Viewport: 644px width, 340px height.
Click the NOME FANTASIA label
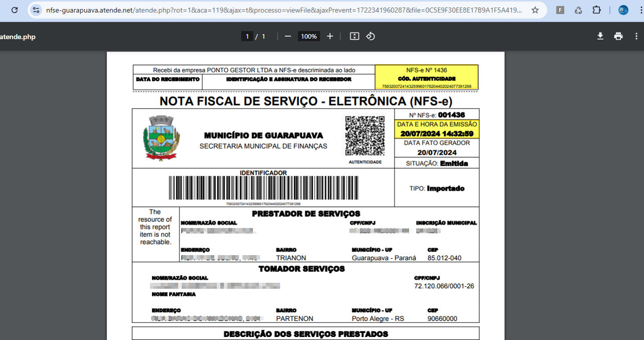(x=174, y=294)
